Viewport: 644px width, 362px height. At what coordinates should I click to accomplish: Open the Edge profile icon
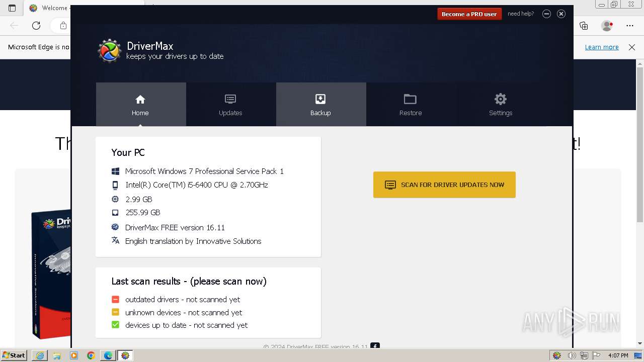pyautogui.click(x=607, y=26)
